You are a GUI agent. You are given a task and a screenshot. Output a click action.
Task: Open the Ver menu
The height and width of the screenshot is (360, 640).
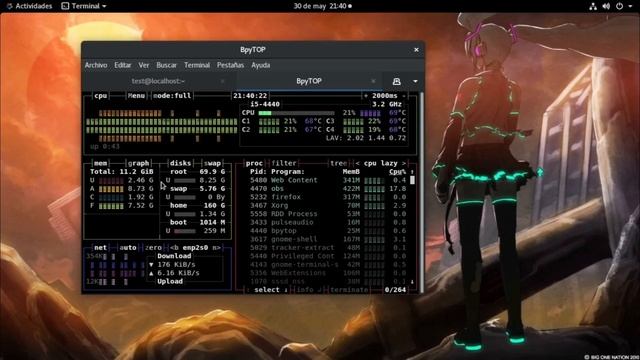pyautogui.click(x=144, y=65)
